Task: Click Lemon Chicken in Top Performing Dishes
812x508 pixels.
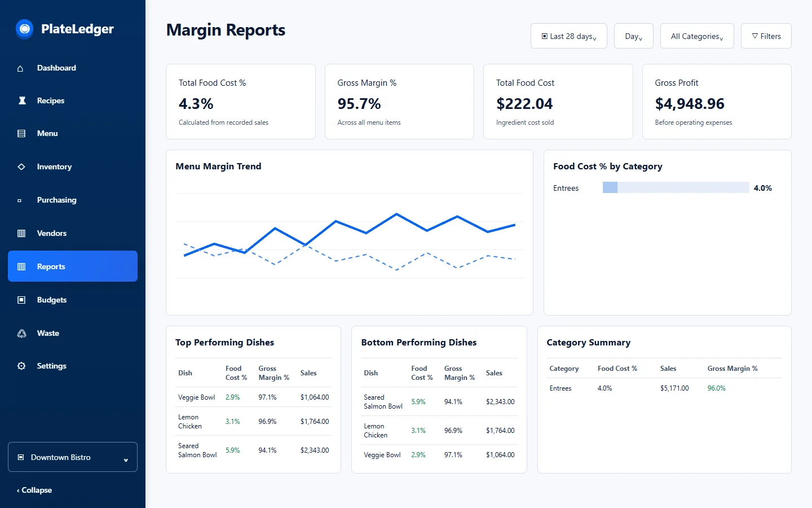Action: click(x=189, y=422)
